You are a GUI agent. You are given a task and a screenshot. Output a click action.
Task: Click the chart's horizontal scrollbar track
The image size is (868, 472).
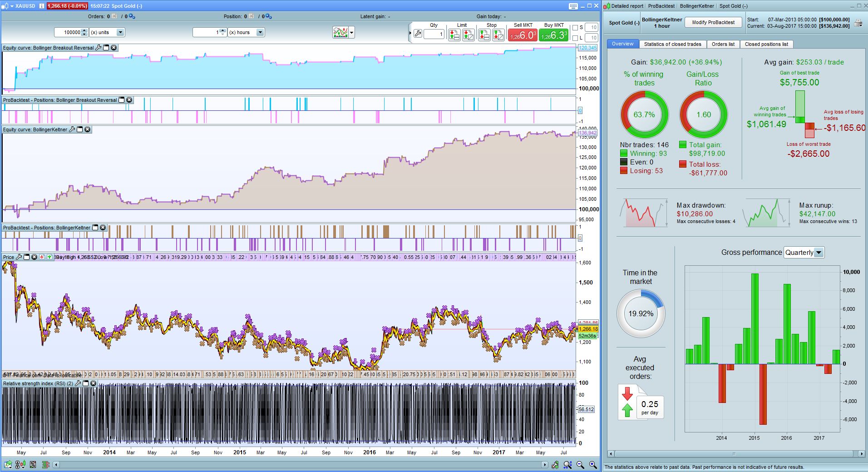300,464
